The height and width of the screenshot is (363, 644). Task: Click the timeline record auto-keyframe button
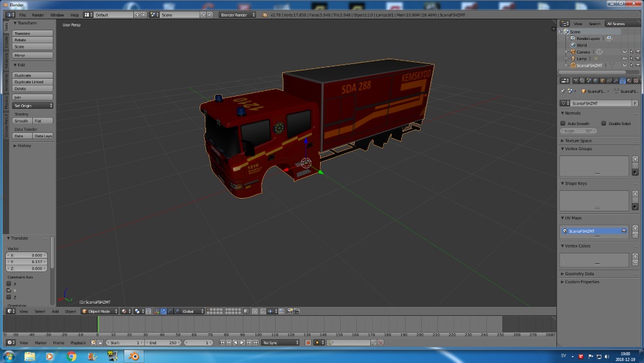308,342
